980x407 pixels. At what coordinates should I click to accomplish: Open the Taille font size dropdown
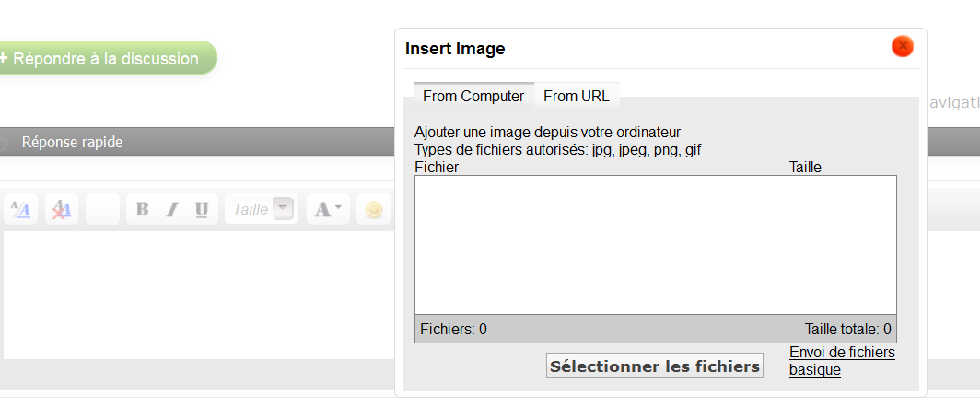(x=285, y=210)
